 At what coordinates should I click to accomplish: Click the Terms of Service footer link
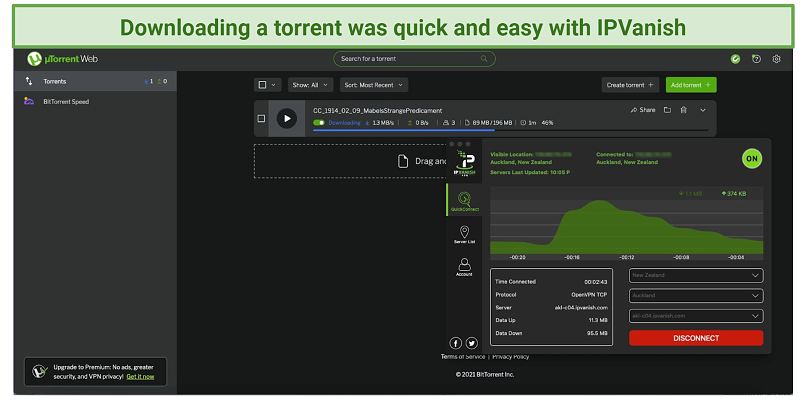tap(463, 356)
